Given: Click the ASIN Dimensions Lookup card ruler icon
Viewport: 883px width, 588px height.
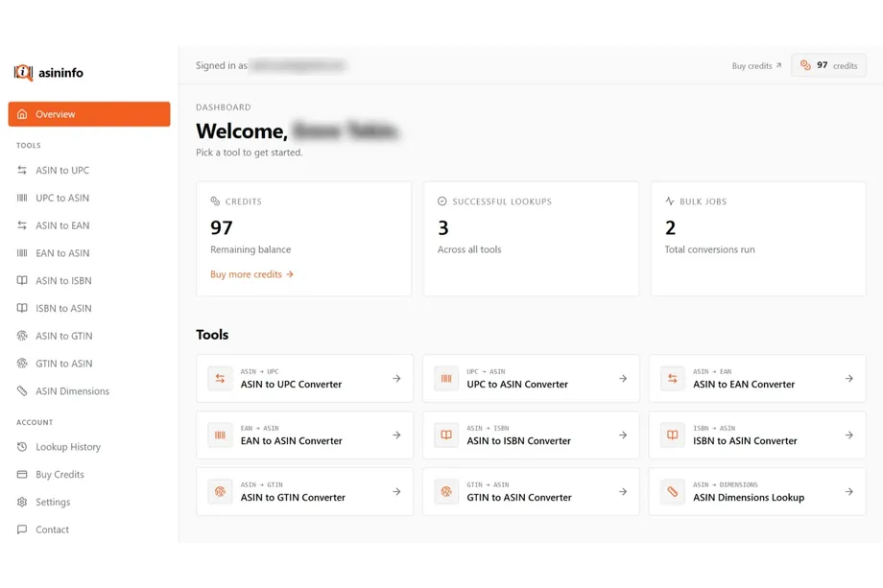Looking at the screenshot, I should 673,492.
